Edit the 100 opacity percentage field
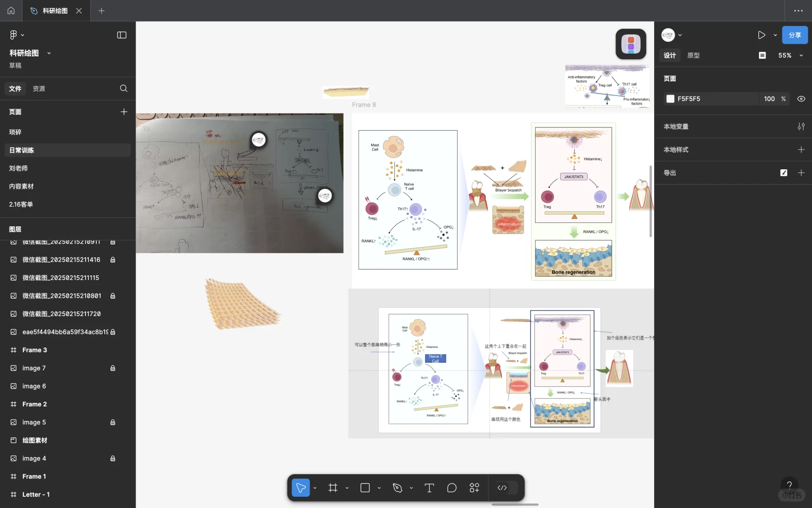Image resolution: width=812 pixels, height=508 pixels. click(769, 99)
